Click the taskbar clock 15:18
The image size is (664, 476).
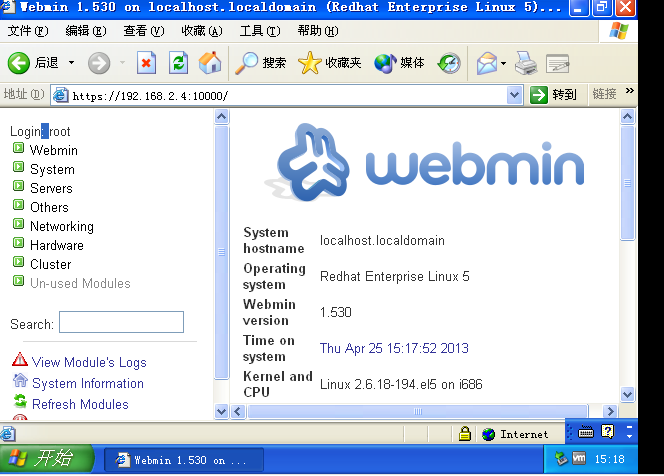pos(609,459)
